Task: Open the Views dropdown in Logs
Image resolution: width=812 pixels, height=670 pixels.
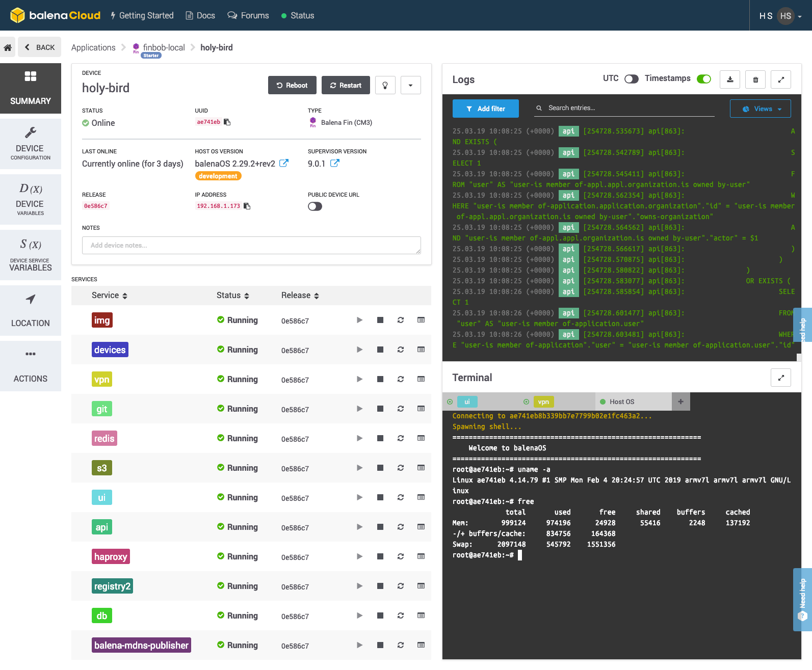Action: point(760,109)
